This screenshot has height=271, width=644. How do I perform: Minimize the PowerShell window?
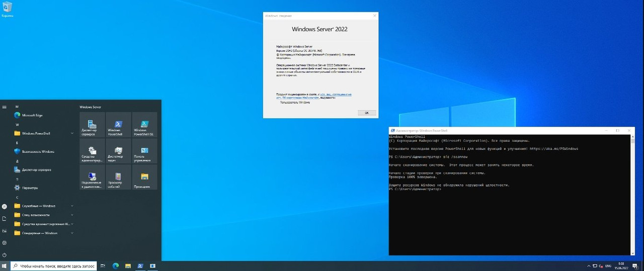point(605,130)
